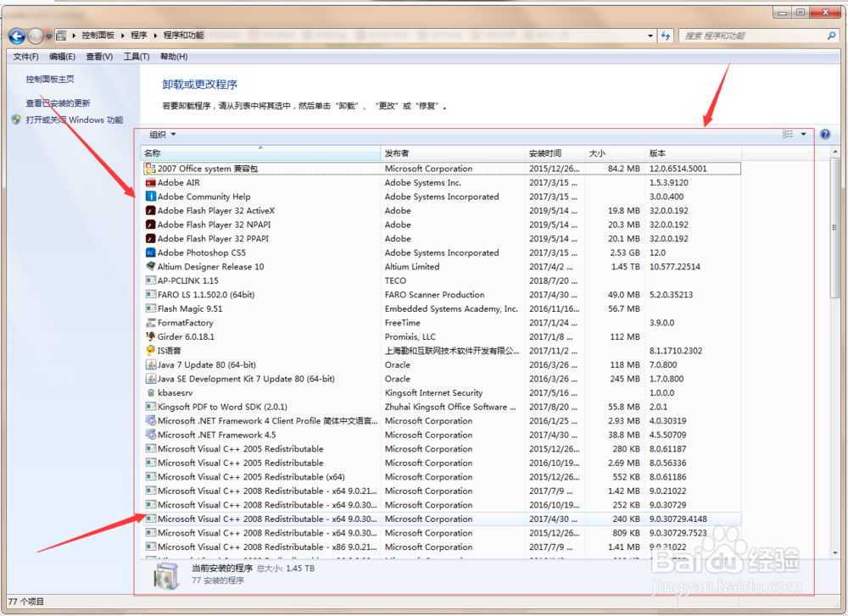Click Adobe Flash Player 32 PPAPI icon

point(151,238)
